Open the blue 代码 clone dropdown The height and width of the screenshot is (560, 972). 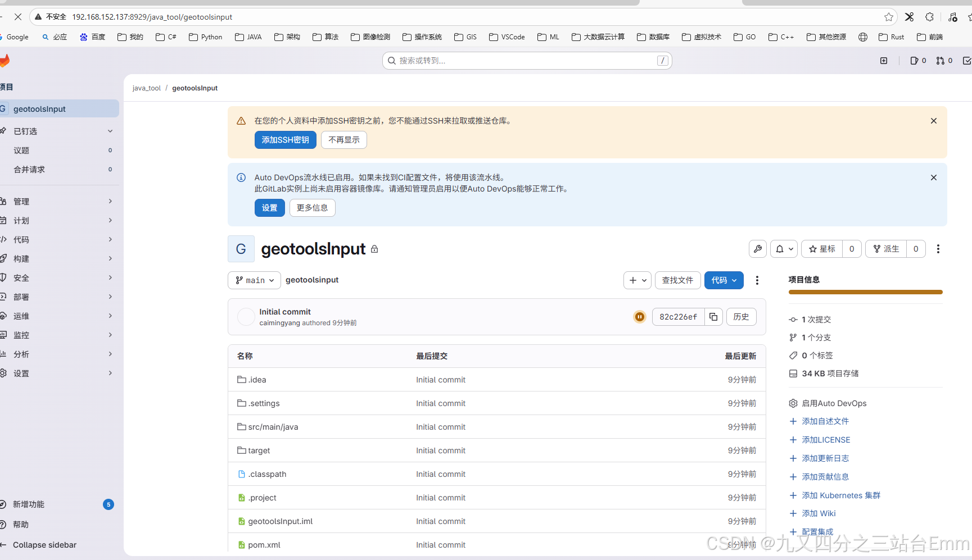(724, 280)
